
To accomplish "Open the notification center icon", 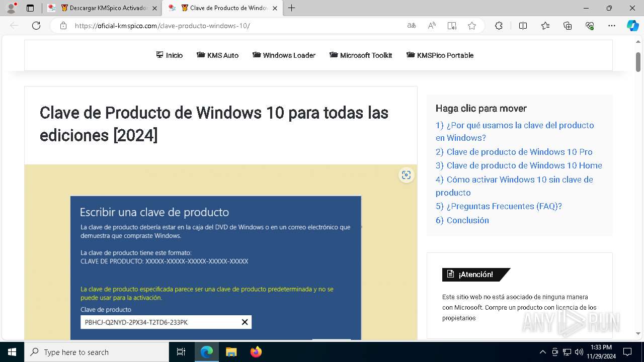I will 627,352.
